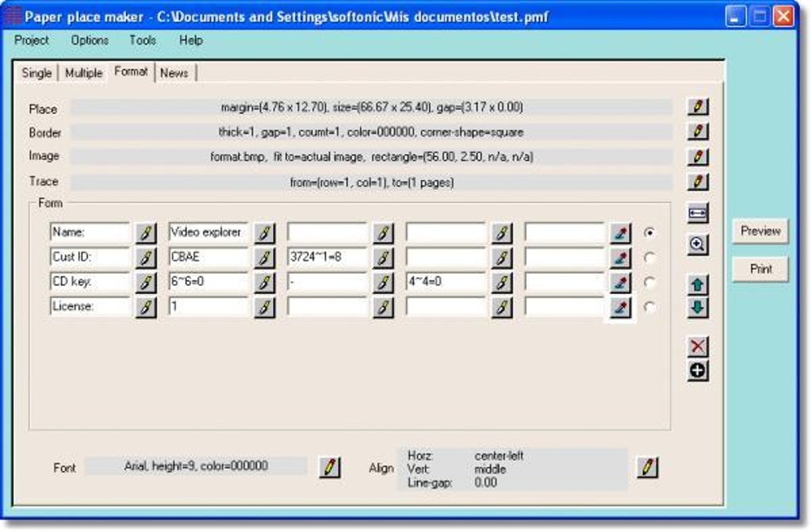The image size is (812, 532).
Task: Select the radio button for the License row
Action: pyautogui.click(x=650, y=307)
